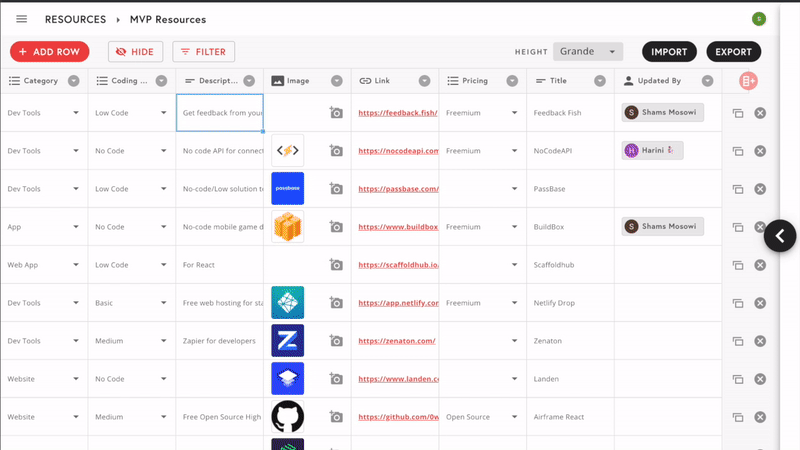
Task: Open the Title column options menu
Action: click(x=600, y=81)
